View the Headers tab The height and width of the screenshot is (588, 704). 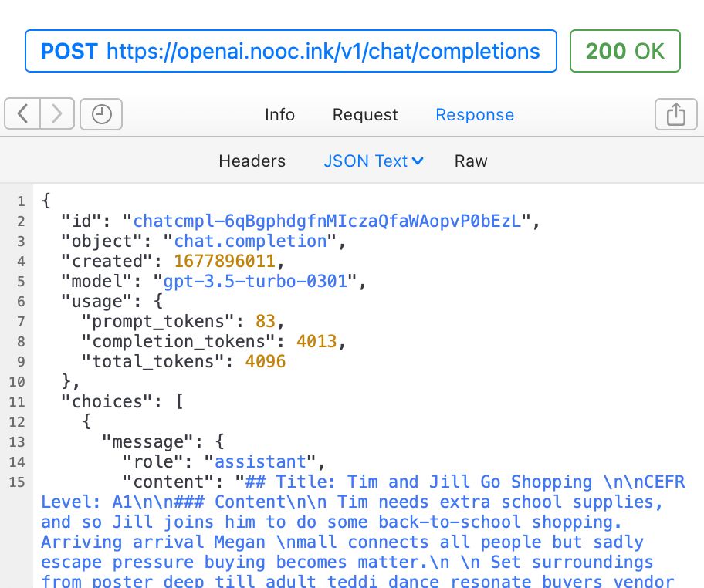(x=252, y=161)
